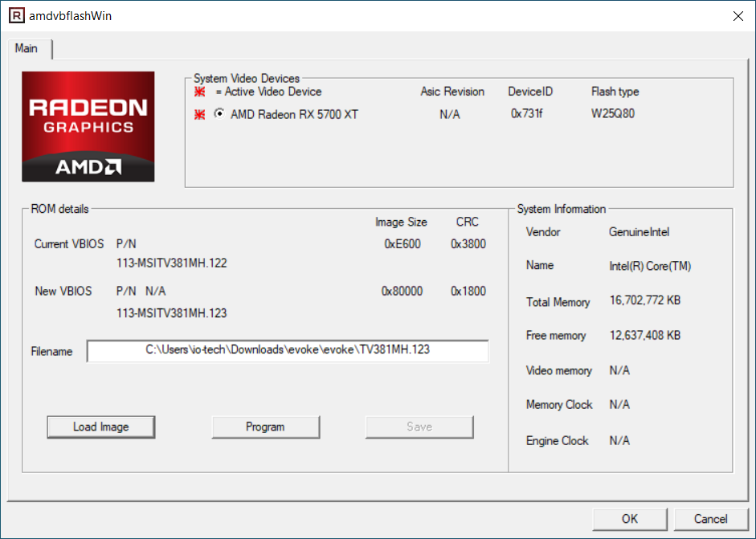The width and height of the screenshot is (756, 539).
Task: Click the Name value Intel(R) Core(TM)
Action: click(650, 266)
